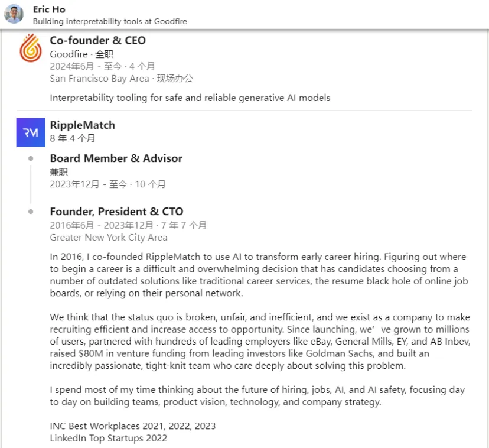
Task: Open Eric Ho name in header
Action: pyautogui.click(x=49, y=9)
